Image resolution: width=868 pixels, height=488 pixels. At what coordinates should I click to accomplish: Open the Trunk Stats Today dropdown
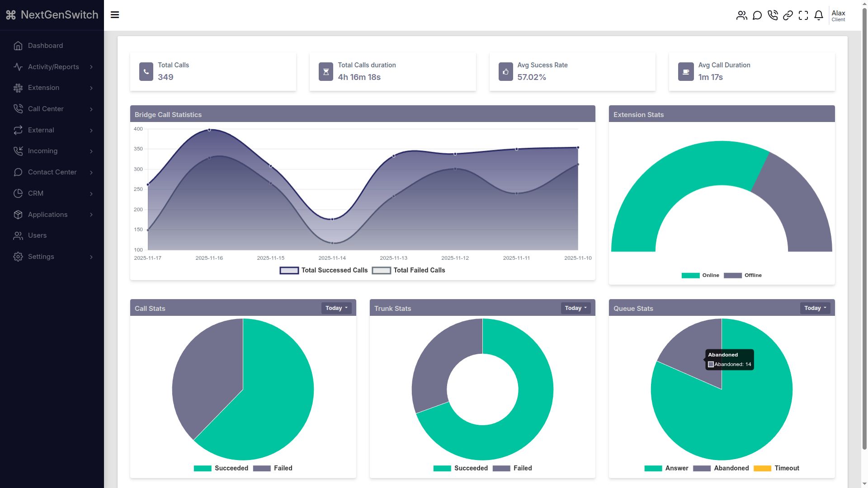[x=576, y=308]
